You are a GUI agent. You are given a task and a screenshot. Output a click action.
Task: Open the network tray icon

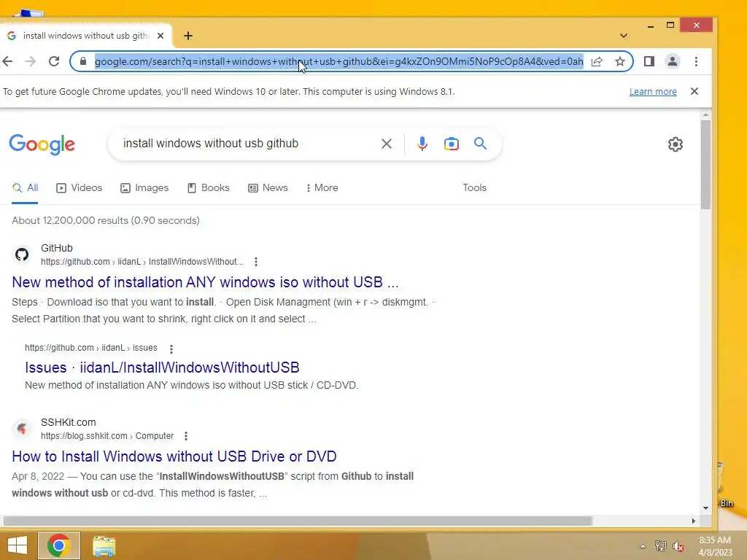[x=661, y=546]
